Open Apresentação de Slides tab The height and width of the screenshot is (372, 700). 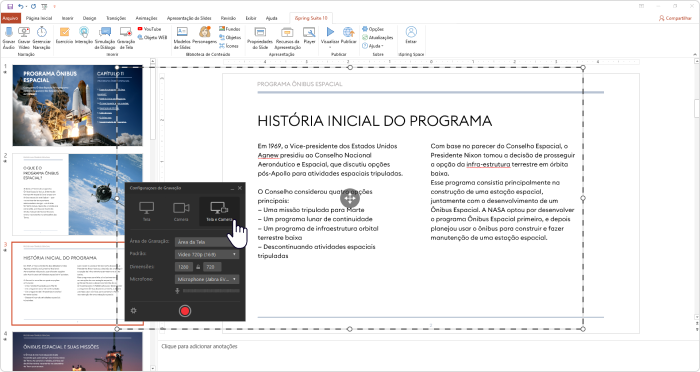(x=189, y=18)
